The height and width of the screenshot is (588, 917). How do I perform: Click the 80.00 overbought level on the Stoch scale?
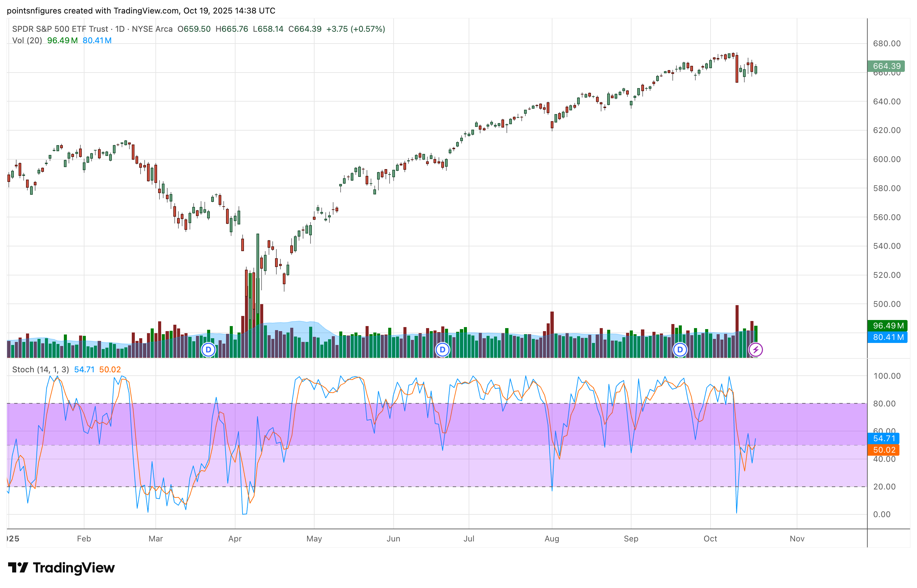coord(884,404)
